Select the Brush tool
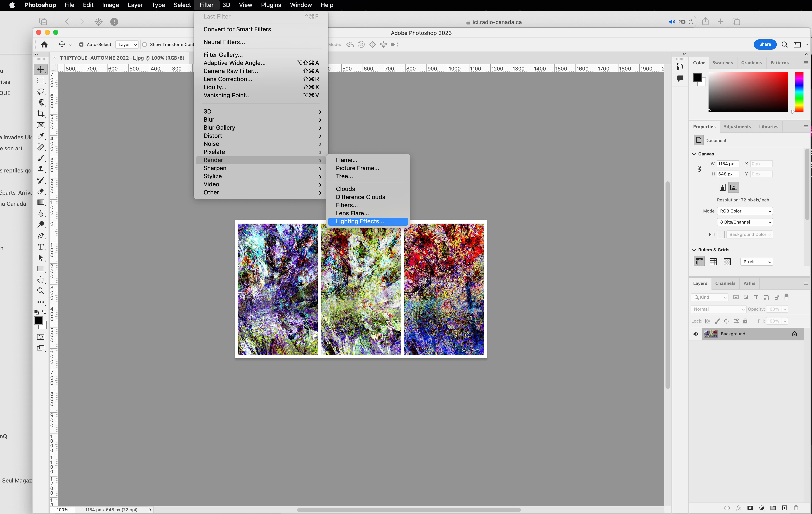Screen dimensions: 812x514 click(x=41, y=158)
